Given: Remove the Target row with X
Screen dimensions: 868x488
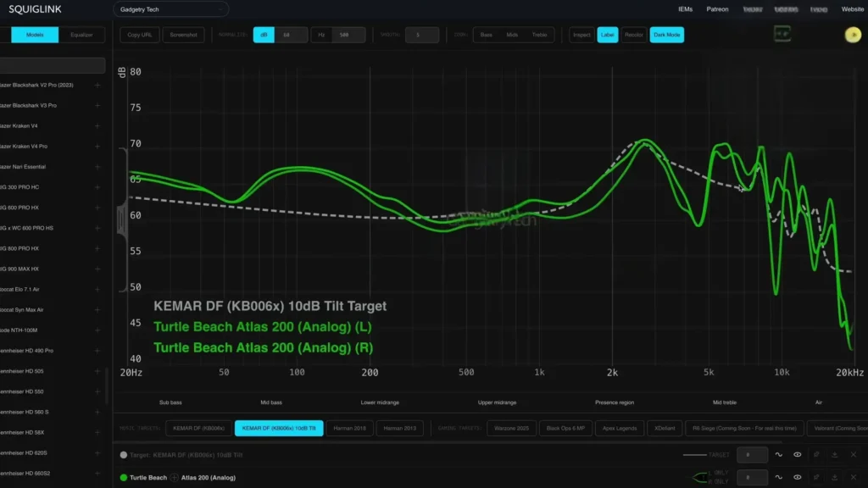Looking at the screenshot, I should 854,455.
